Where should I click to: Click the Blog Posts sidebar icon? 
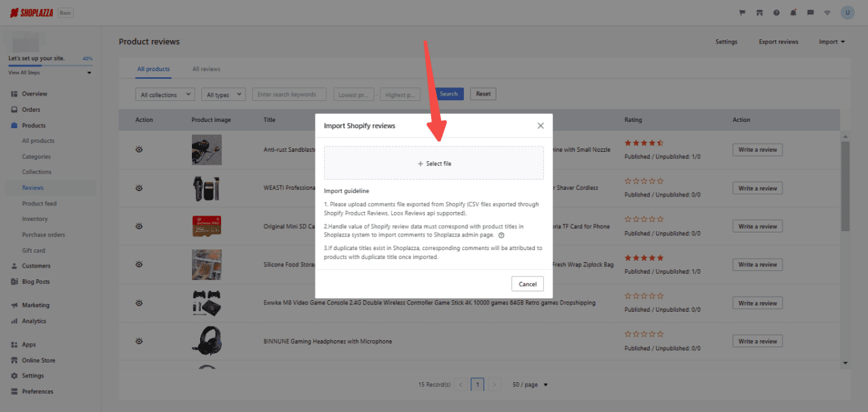tap(14, 282)
